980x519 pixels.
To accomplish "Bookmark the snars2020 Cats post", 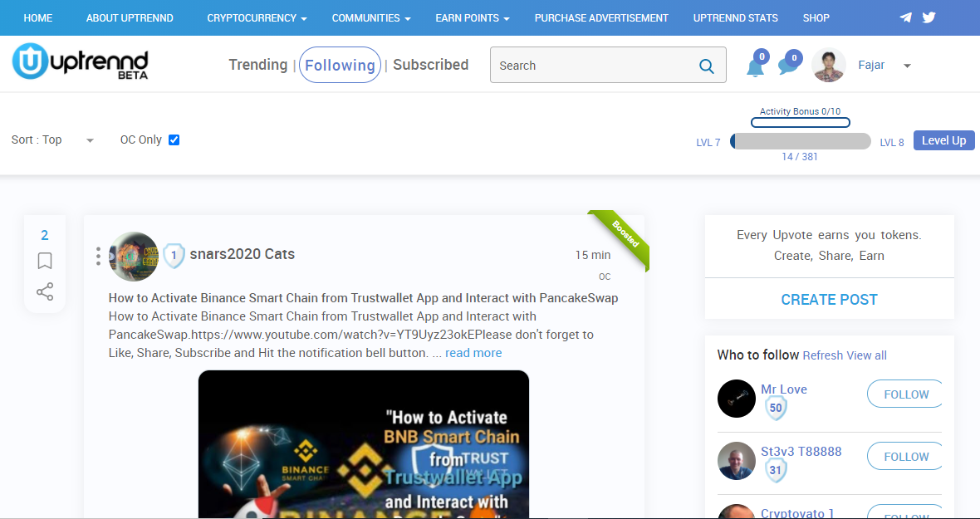I will point(44,261).
